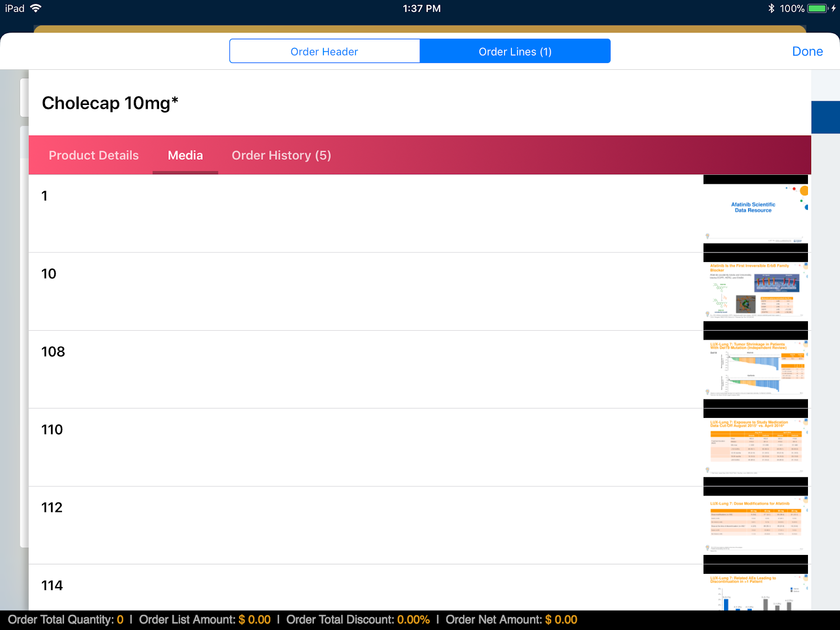Viewport: 840px width, 630px height.
Task: Open the First Irreversible ErbB Family Blocker slide
Action: point(755,291)
